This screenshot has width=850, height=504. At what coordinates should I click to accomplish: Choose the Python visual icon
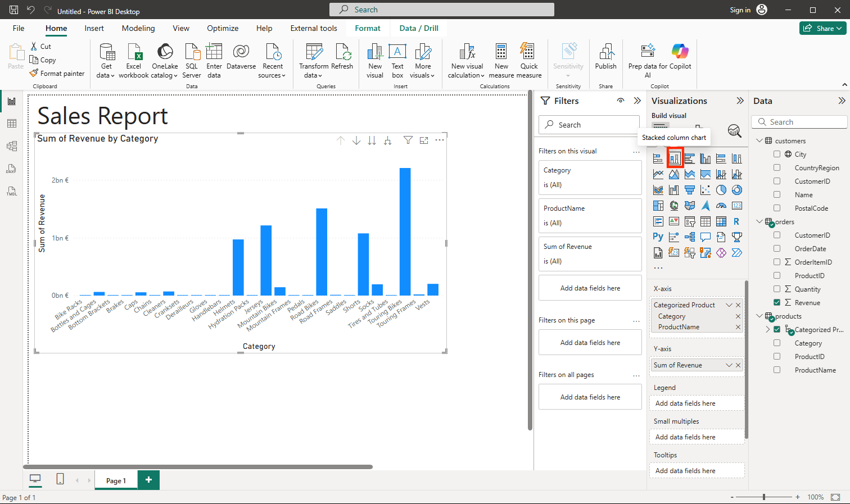click(658, 237)
